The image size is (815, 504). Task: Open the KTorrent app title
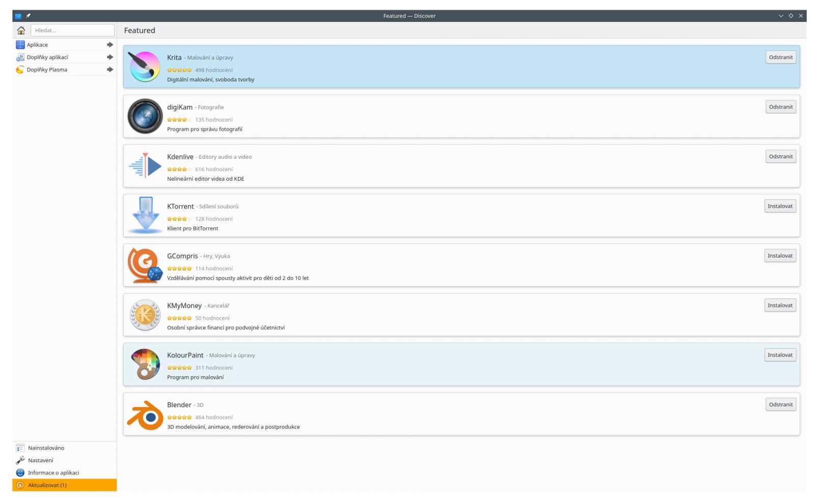(x=180, y=207)
